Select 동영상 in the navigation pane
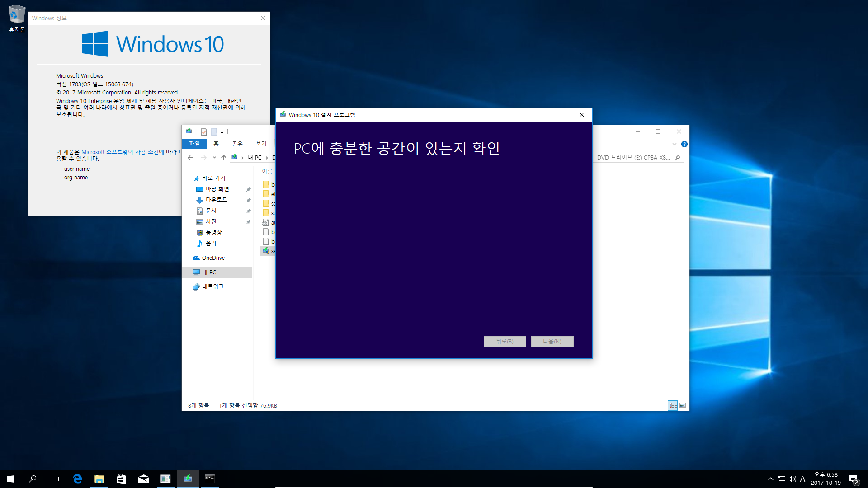Viewport: 868px width, 488px height. pos(213,232)
